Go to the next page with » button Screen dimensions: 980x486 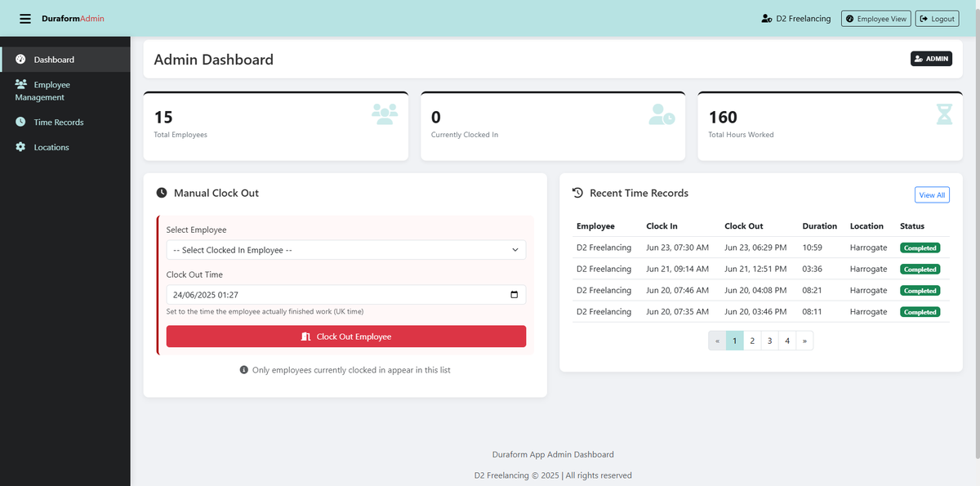(x=805, y=341)
